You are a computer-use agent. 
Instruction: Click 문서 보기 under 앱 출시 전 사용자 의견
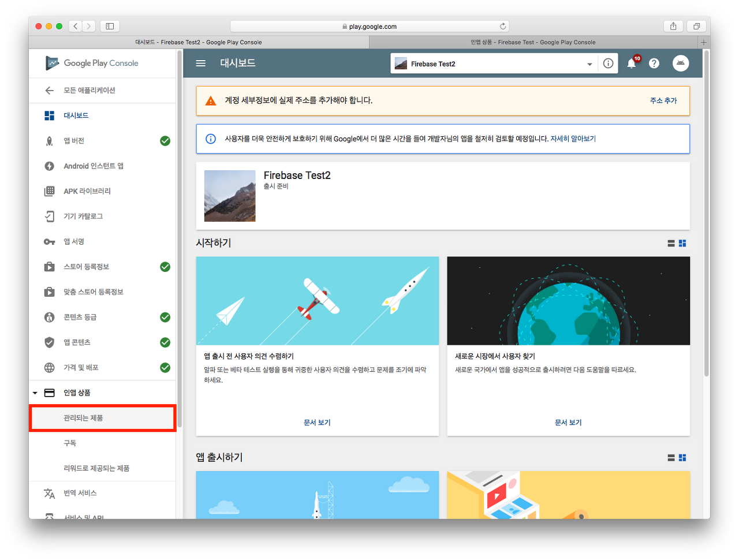point(317,423)
